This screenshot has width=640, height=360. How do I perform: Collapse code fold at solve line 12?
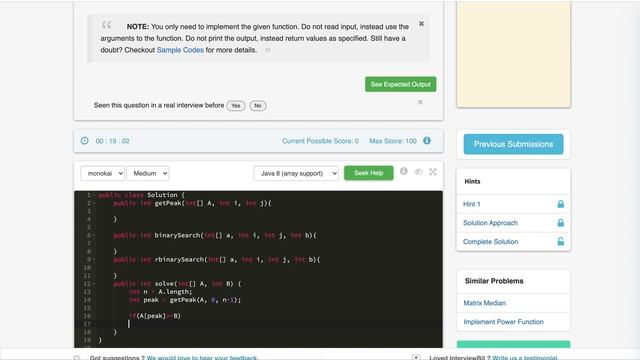(x=94, y=284)
